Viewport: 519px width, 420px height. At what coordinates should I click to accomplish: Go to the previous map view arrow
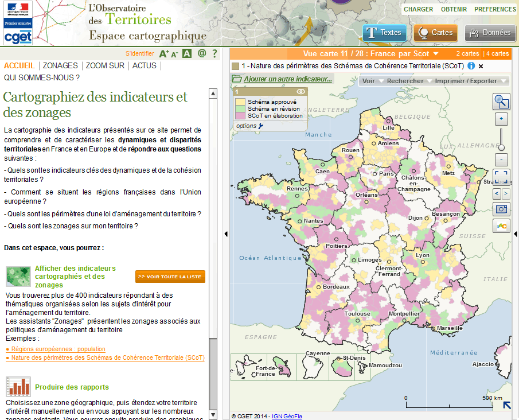(x=497, y=193)
